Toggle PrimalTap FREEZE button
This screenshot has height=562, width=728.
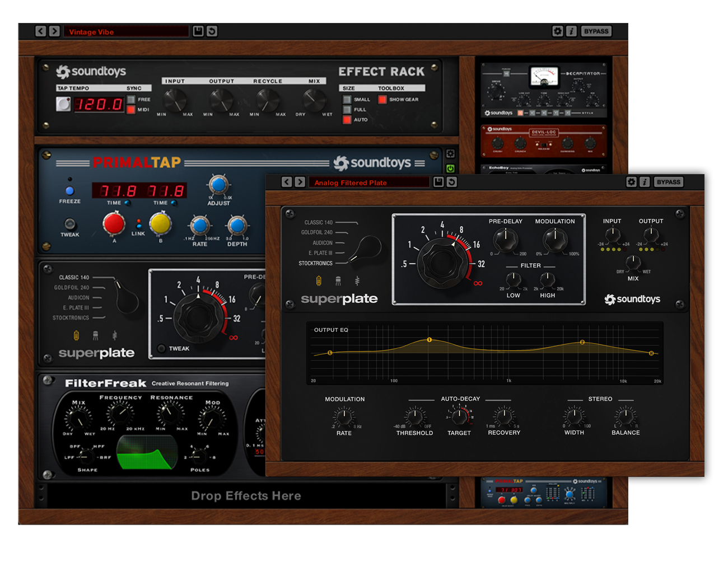pyautogui.click(x=69, y=191)
